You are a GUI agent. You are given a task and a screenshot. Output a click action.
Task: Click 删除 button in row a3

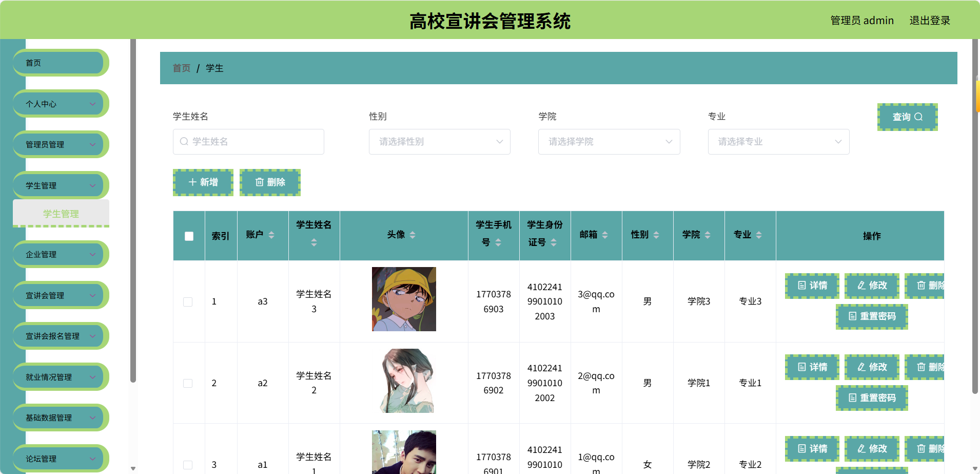click(x=925, y=286)
